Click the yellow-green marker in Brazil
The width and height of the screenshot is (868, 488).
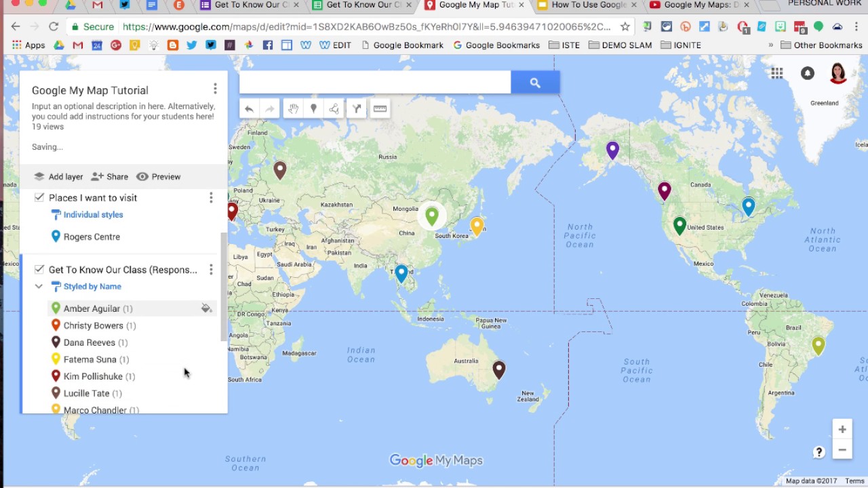pyautogui.click(x=818, y=346)
